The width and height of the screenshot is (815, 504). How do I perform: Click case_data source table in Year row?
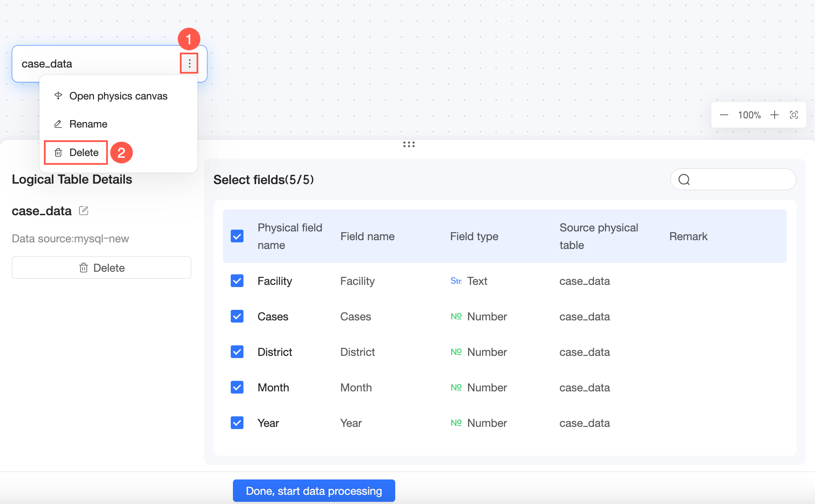(585, 423)
